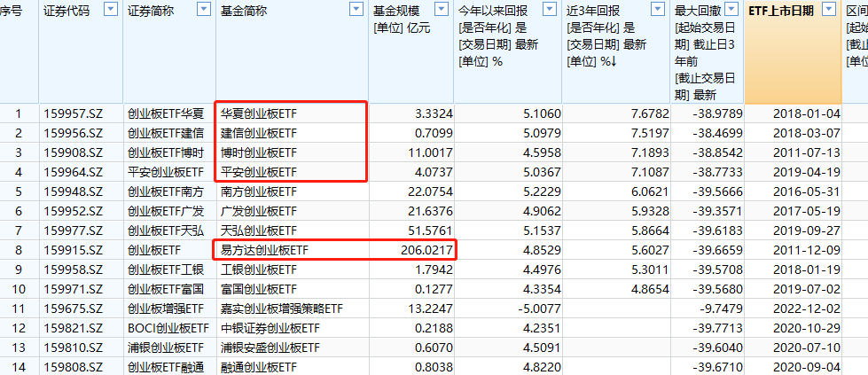This screenshot has height=375, width=868.
Task: Click 3-year return value 4.8654
Action: click(x=651, y=289)
